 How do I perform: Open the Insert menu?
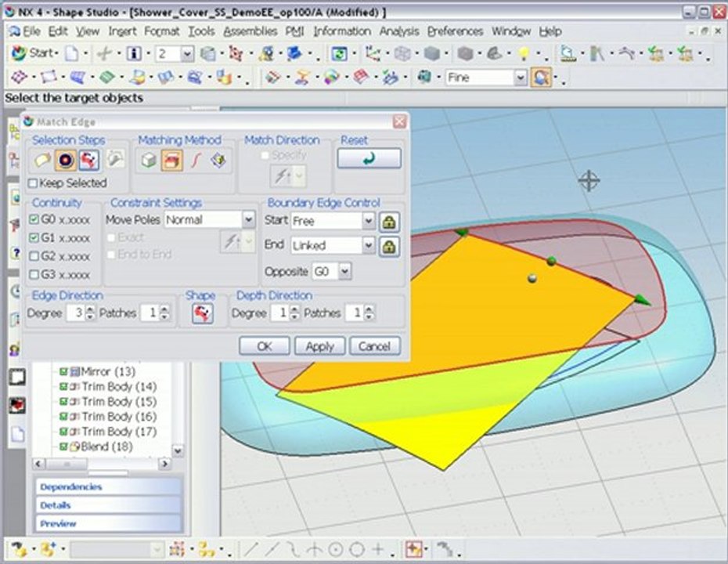click(x=122, y=31)
